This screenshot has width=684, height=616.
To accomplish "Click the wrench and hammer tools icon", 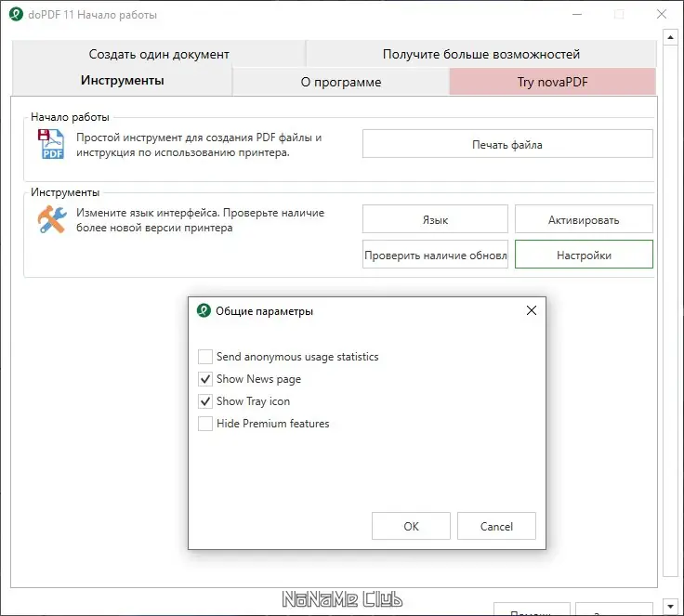I will point(52,219).
